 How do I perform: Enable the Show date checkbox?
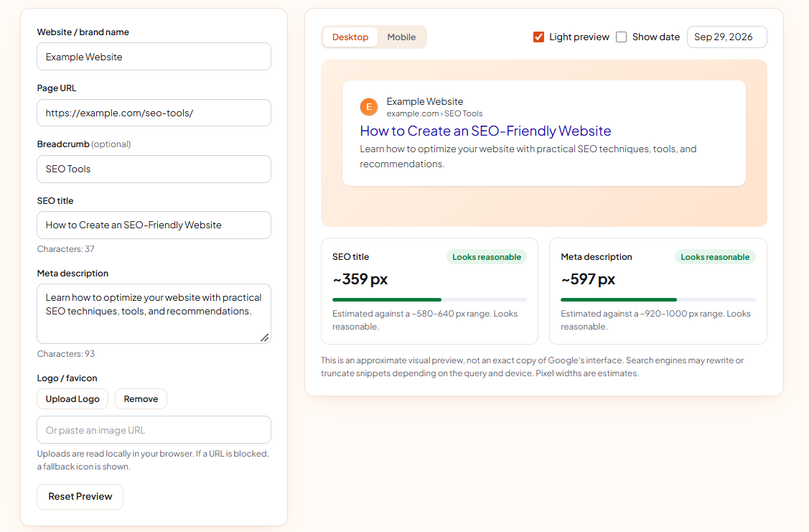[621, 37]
